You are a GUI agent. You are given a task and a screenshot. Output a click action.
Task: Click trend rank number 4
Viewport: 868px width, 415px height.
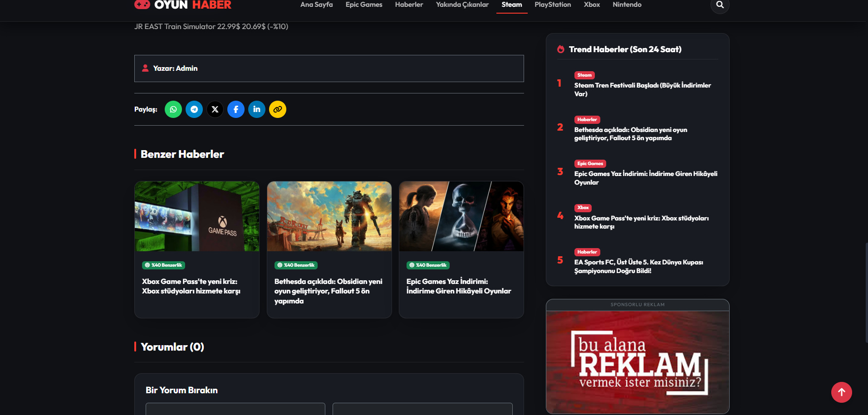click(560, 215)
